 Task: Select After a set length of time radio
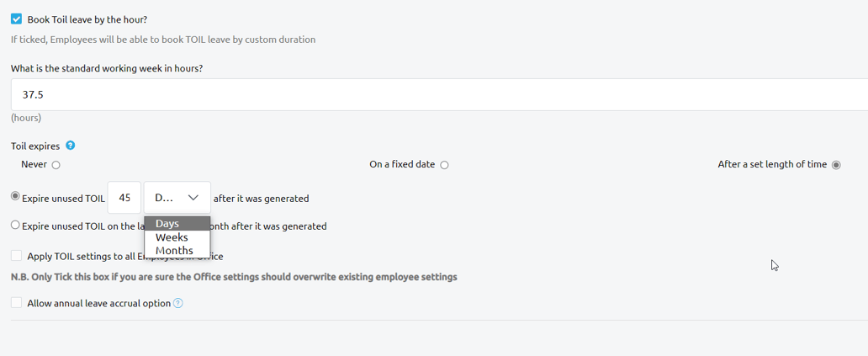pos(836,165)
